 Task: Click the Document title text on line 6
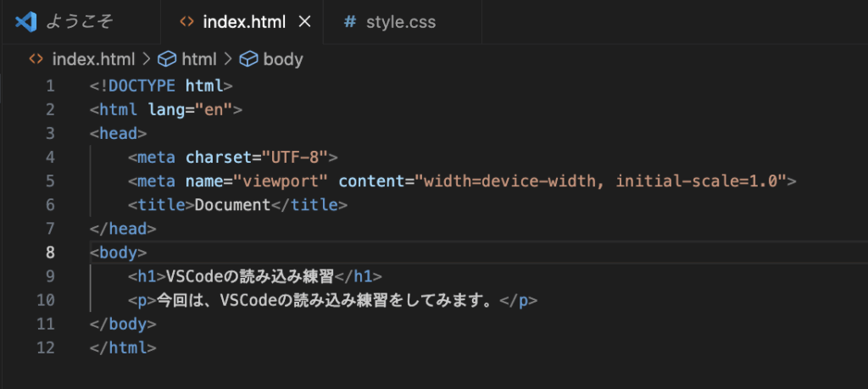point(232,205)
